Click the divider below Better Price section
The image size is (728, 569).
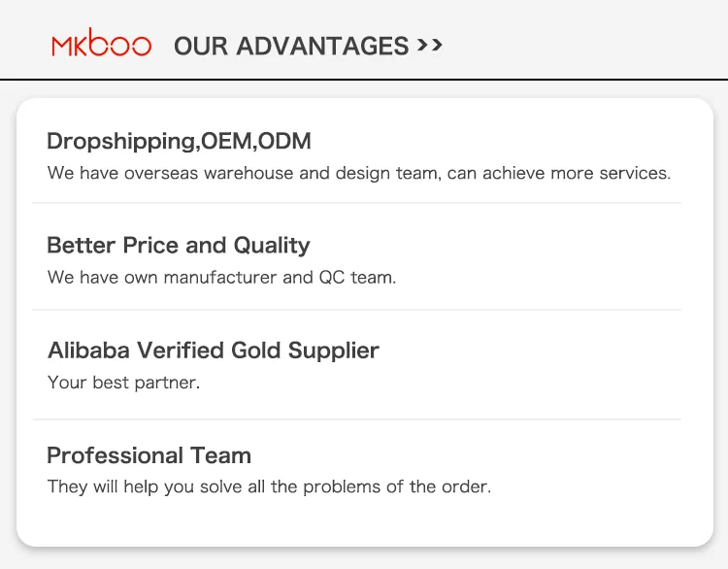coord(357,310)
